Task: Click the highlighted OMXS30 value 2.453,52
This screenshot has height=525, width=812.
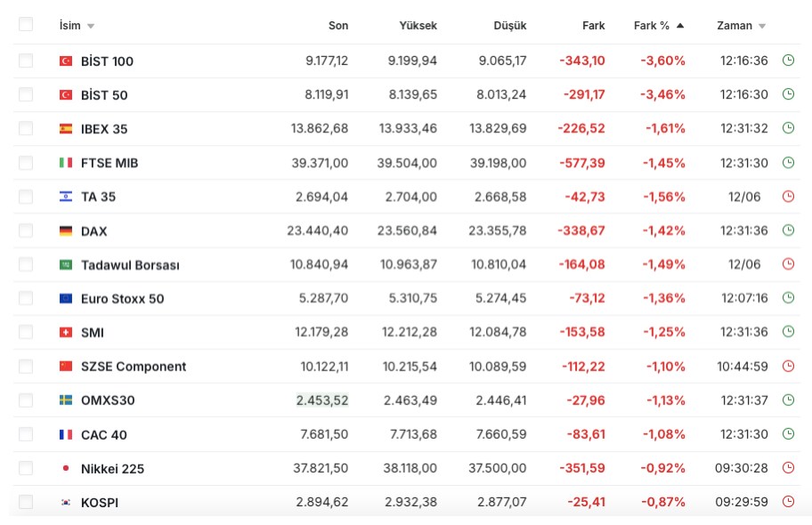Action: [322, 400]
